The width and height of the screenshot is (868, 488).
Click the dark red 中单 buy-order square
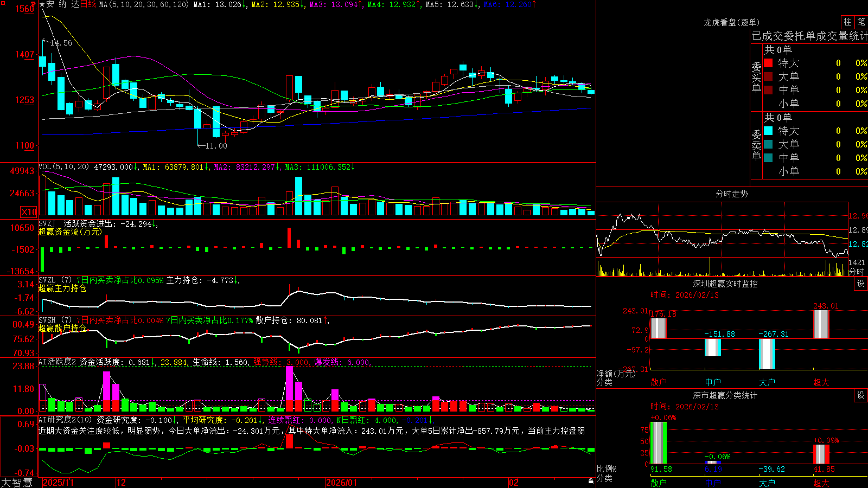(x=768, y=90)
